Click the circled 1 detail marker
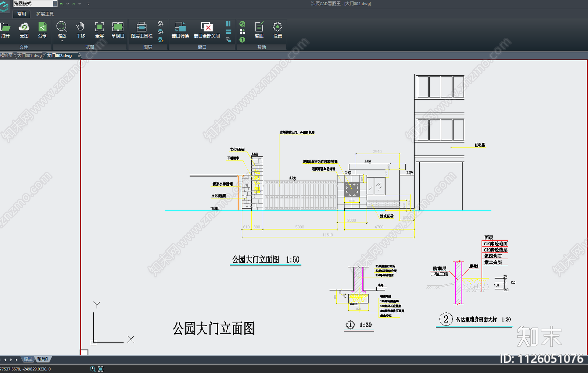This screenshot has width=588, height=373. [x=350, y=325]
